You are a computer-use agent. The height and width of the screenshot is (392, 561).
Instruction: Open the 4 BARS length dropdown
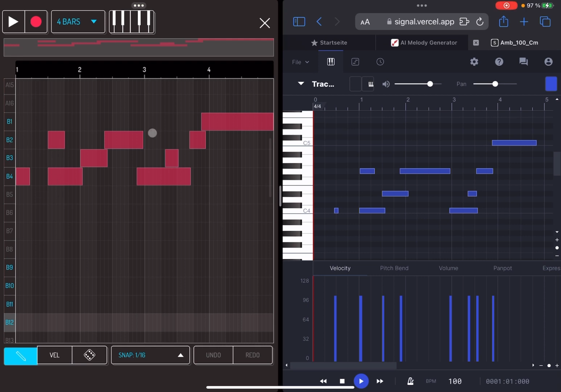point(78,22)
